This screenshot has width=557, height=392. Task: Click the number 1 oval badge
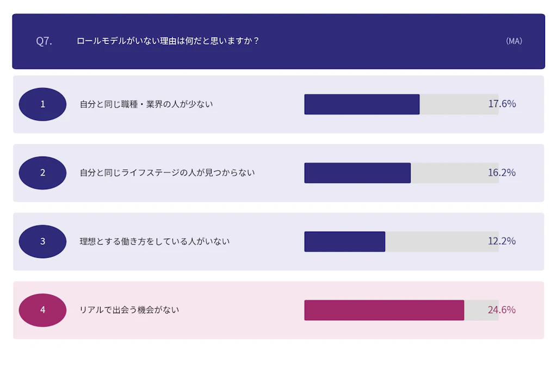click(42, 104)
